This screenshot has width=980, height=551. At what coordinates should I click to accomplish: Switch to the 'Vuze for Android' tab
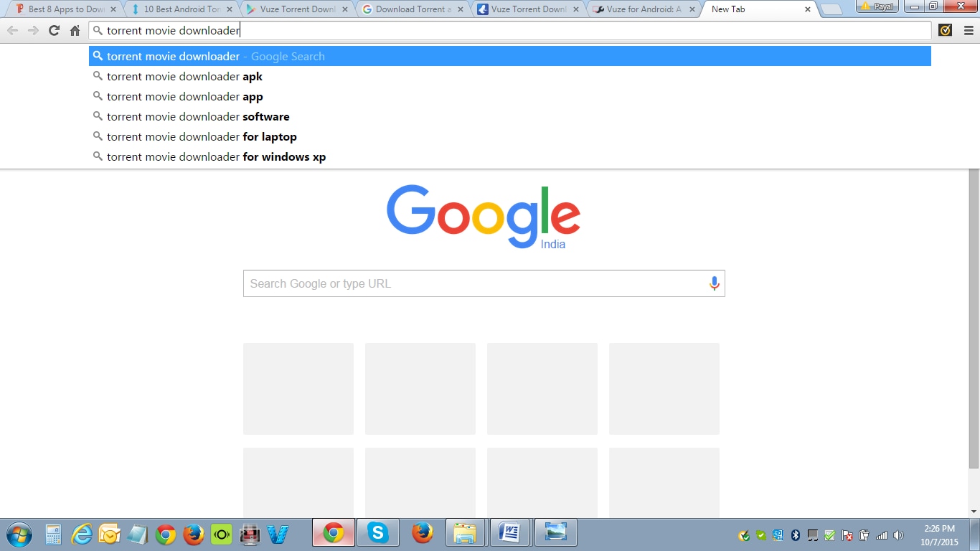point(644,9)
